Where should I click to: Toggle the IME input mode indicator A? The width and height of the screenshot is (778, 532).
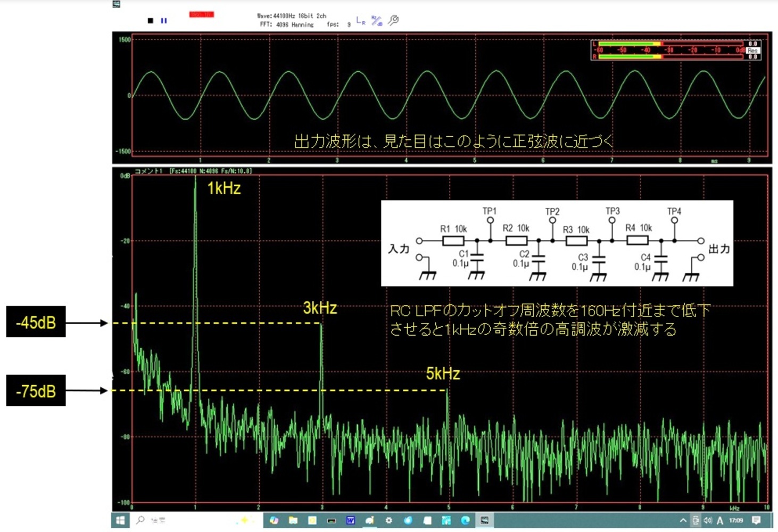(x=720, y=520)
